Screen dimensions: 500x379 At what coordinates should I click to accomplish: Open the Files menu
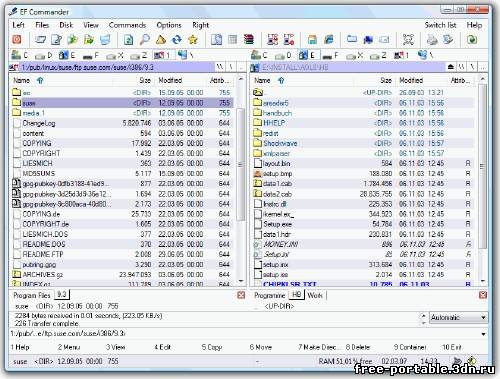click(42, 25)
